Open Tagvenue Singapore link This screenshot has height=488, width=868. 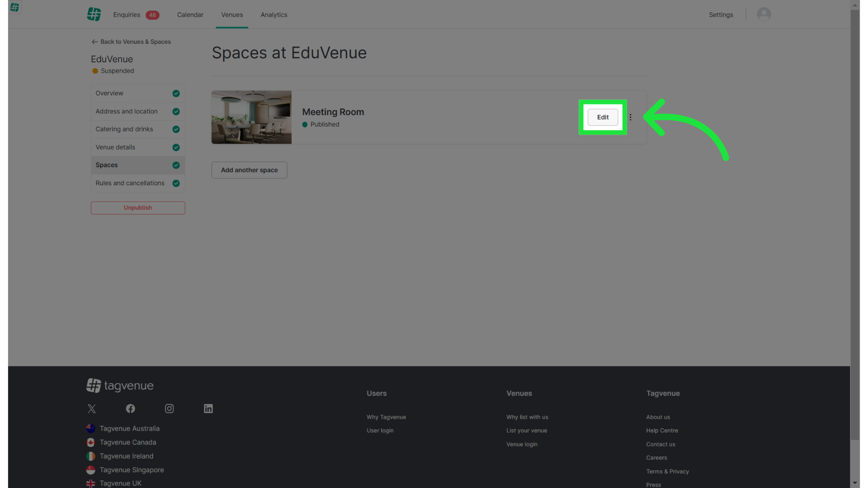tap(132, 470)
